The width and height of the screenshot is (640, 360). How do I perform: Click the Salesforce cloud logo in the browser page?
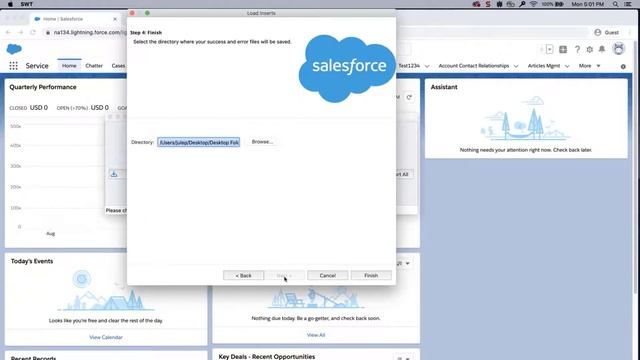[x=14, y=49]
